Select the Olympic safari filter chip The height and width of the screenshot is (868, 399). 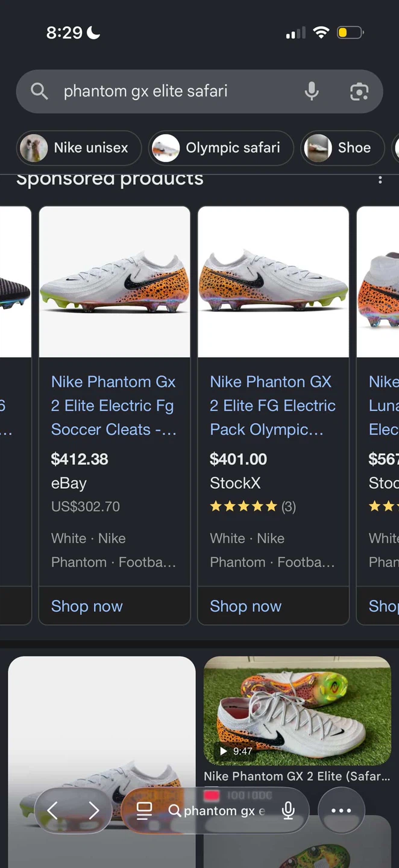point(221,148)
